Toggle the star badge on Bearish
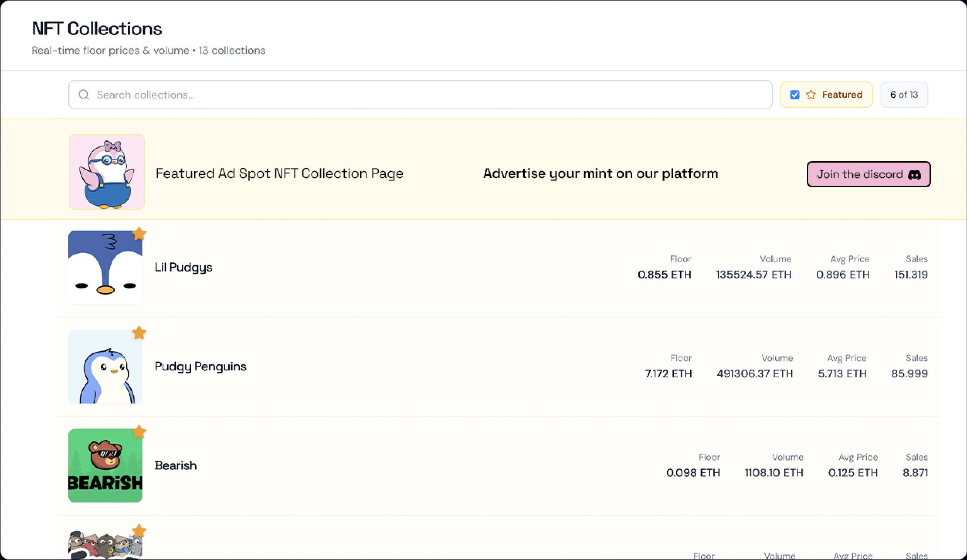This screenshot has width=967, height=560. click(140, 432)
